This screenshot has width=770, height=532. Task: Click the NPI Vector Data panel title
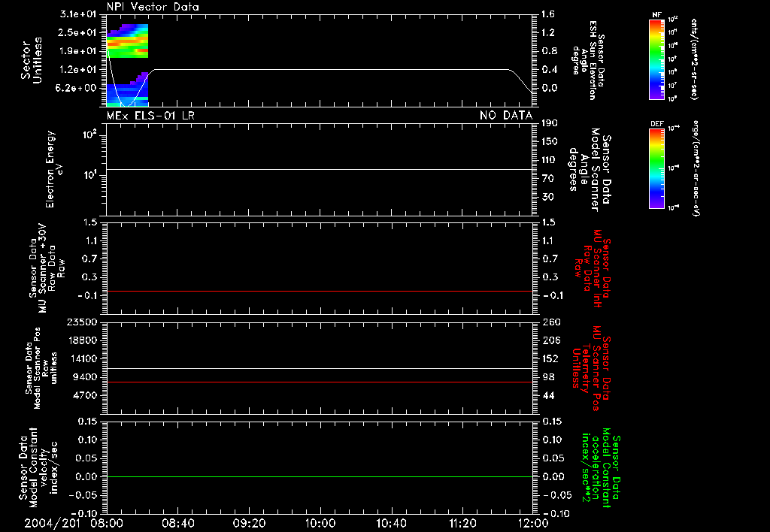coord(153,7)
